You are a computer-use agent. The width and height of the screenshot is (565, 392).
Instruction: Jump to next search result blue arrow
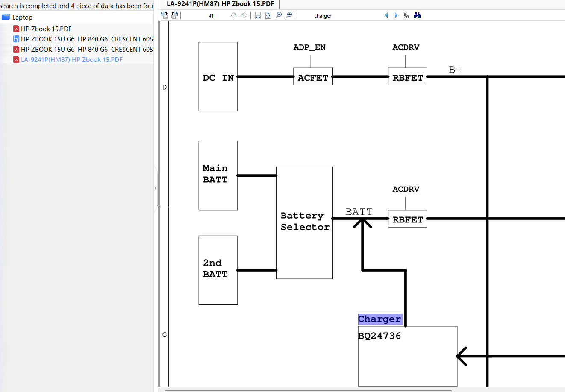point(396,15)
